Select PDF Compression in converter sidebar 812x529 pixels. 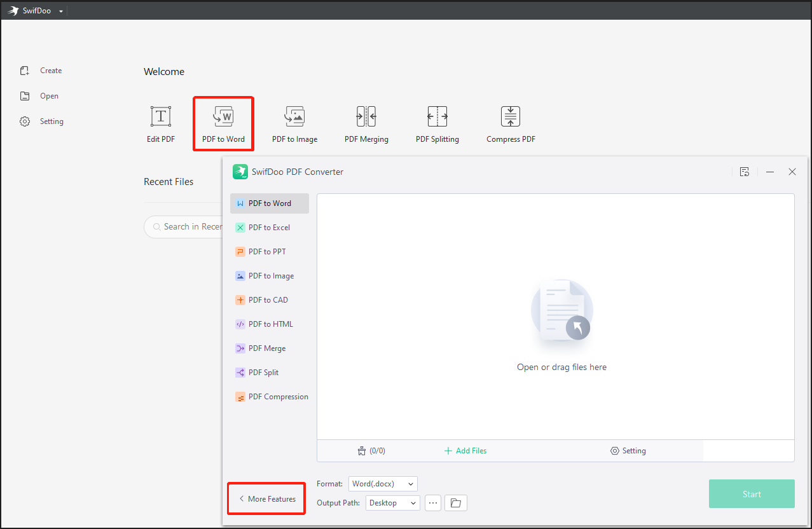[x=270, y=397]
